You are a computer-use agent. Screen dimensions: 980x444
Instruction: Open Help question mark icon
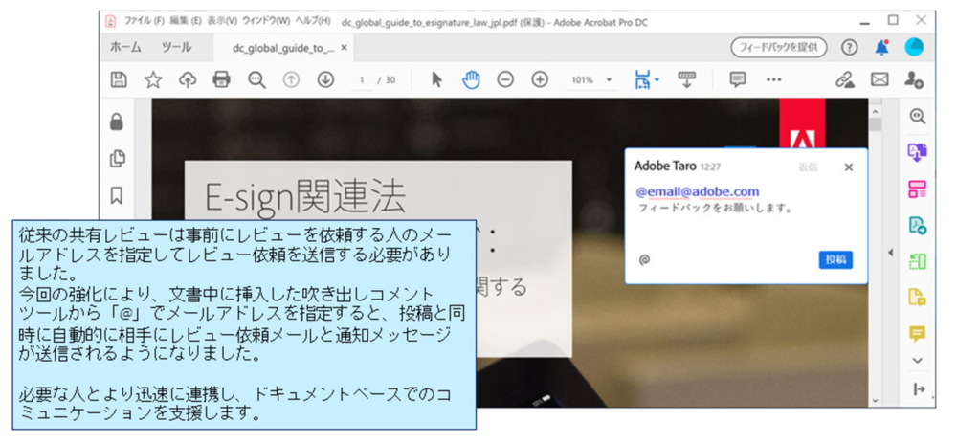(850, 48)
